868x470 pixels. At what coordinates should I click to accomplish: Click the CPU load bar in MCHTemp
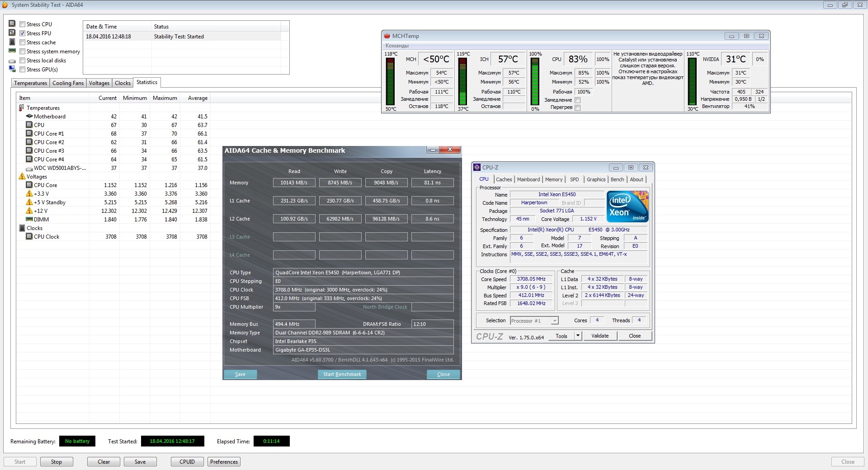pyautogui.click(x=535, y=82)
